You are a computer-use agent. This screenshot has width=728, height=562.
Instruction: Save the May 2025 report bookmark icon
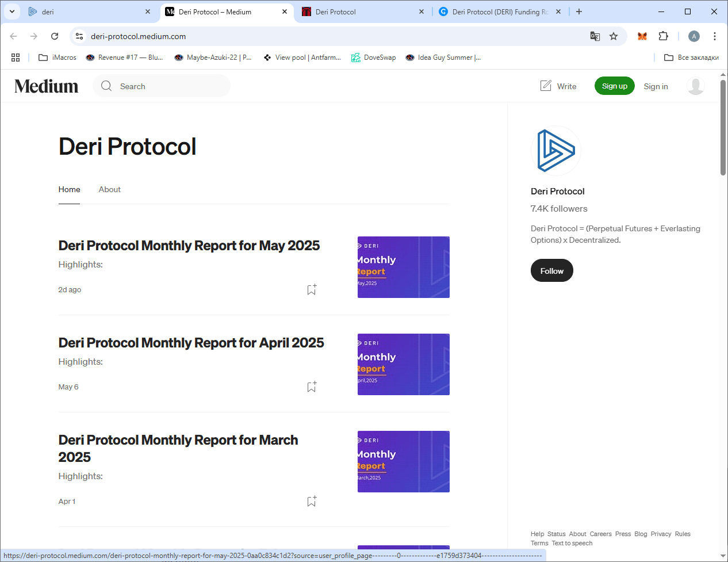[x=312, y=289]
